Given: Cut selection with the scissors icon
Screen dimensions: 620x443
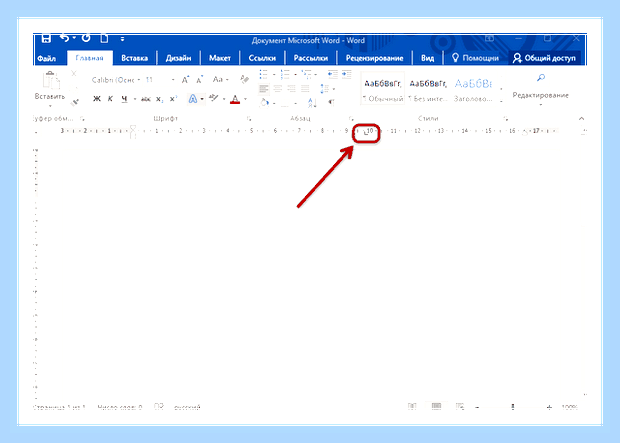Looking at the screenshot, I should (74, 74).
